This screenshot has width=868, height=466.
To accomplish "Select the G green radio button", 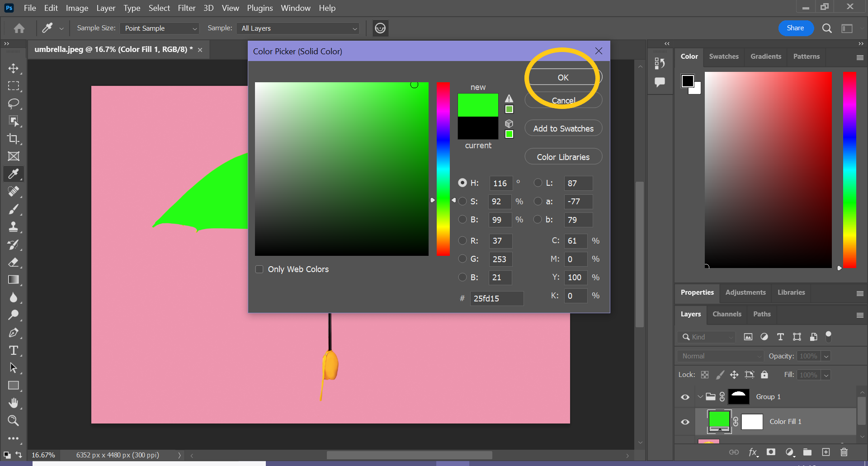I will point(462,259).
